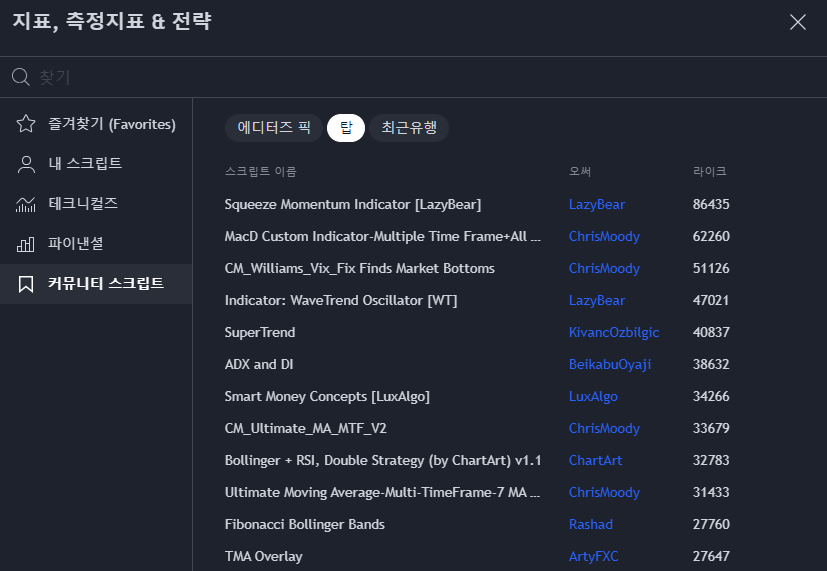Screen dimensions: 827x571
Task: Add the TMA Overlay script
Action: [x=263, y=556]
